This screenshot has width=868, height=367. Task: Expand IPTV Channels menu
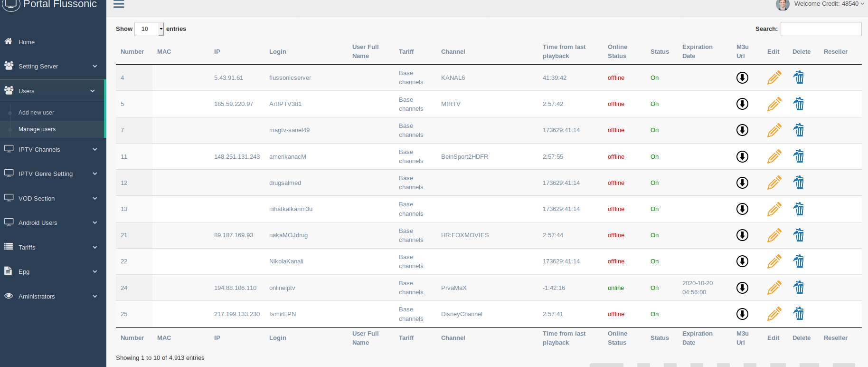(52, 149)
